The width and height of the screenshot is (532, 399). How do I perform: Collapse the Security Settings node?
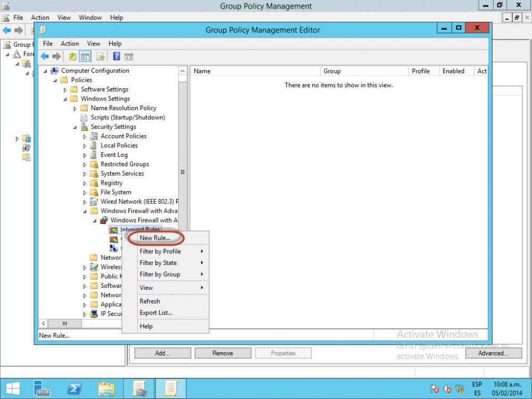74,127
